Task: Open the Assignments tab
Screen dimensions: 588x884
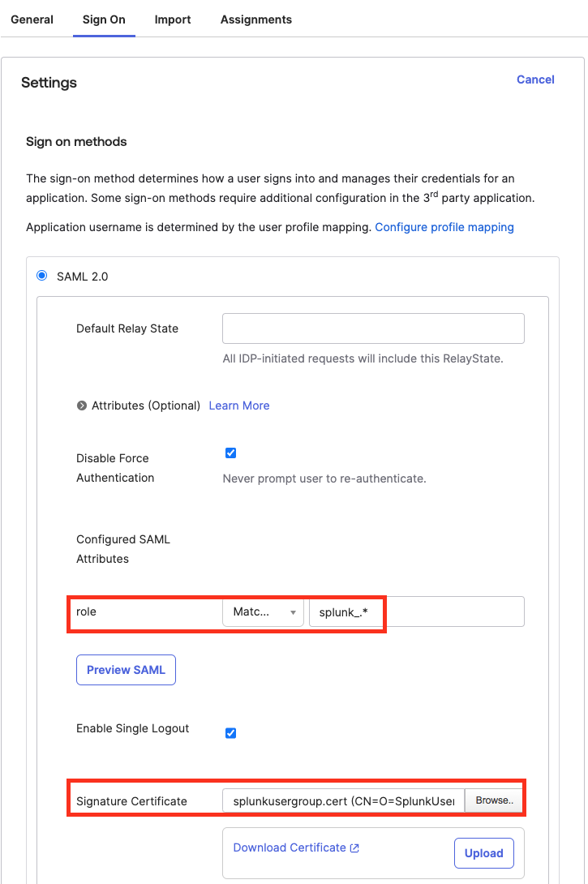Action: [x=255, y=19]
